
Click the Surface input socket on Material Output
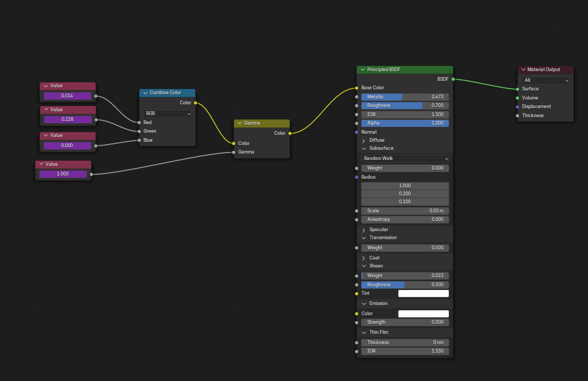pos(517,89)
